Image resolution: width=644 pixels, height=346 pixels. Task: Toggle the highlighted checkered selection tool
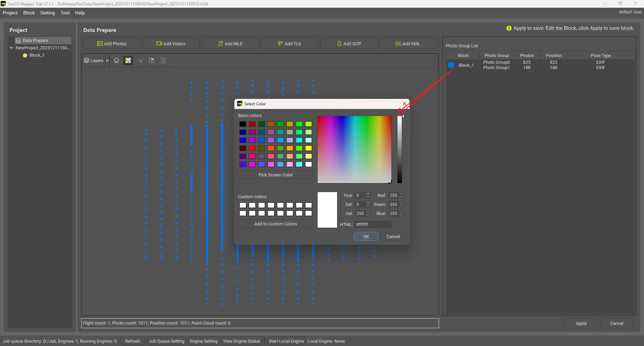pyautogui.click(x=128, y=60)
